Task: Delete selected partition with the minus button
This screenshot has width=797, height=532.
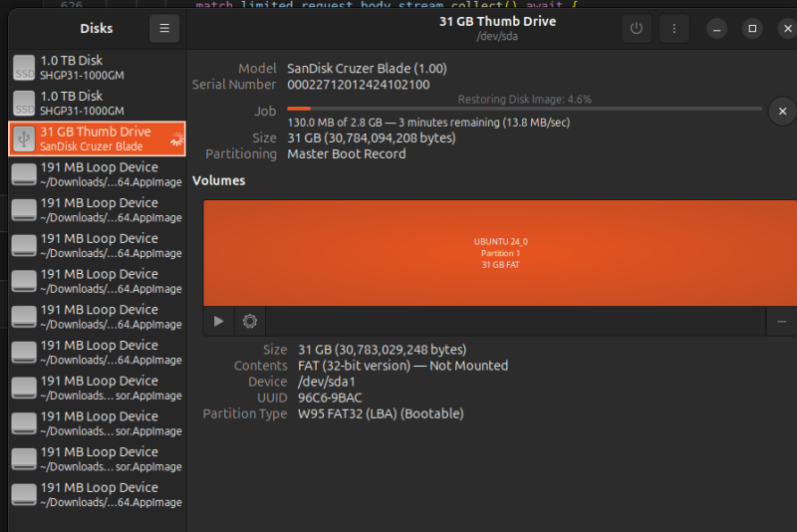Action: click(x=782, y=321)
